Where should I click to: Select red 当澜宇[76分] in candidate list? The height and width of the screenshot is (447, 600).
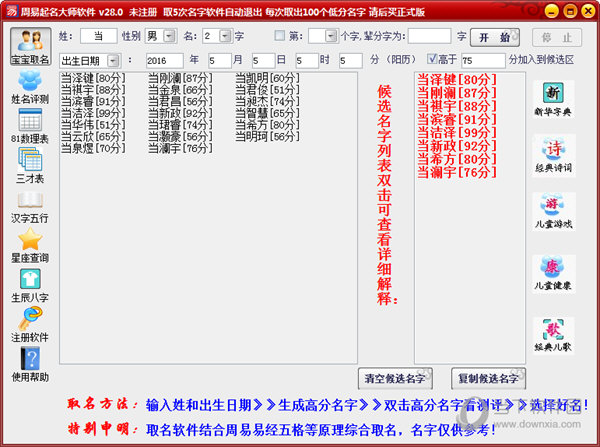(x=457, y=172)
